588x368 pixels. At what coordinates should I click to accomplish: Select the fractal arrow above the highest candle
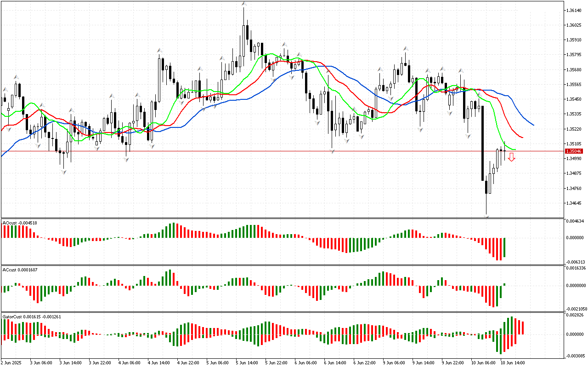(244, 4)
